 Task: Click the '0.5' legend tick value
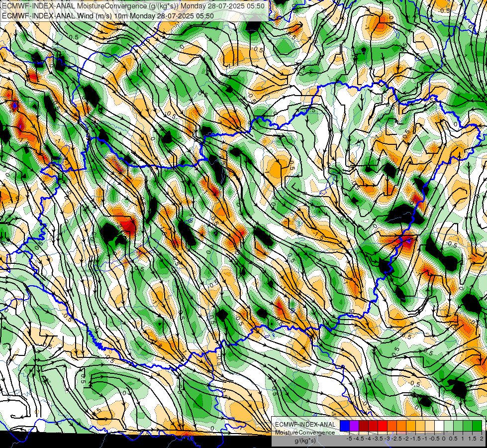[453, 439]
